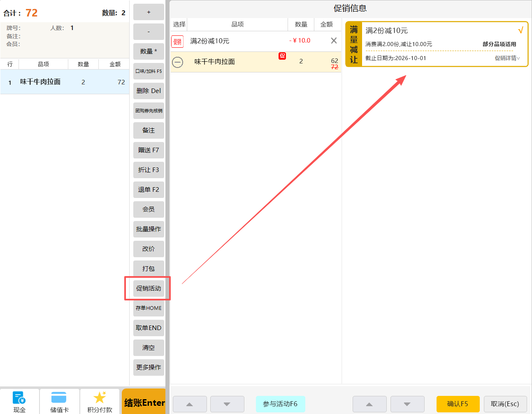This screenshot has width=532, height=414.
Task: Click the 备注 button
Action: [x=149, y=130]
